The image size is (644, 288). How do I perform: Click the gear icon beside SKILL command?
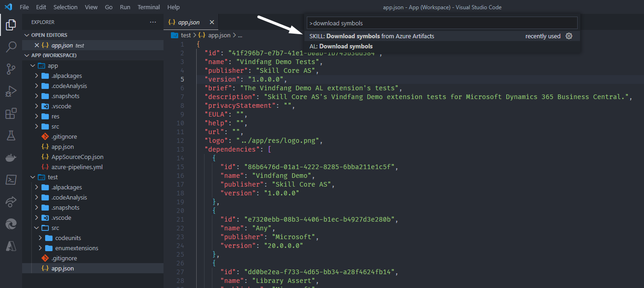(x=569, y=36)
